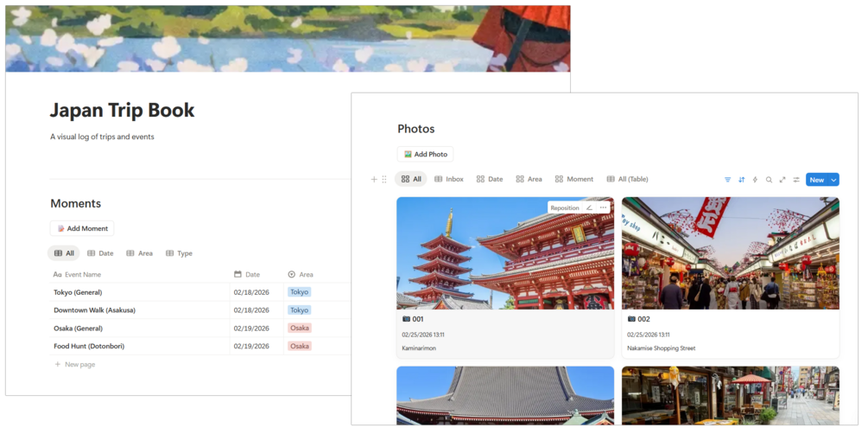
Task: Select the calendar icon in Date column header
Action: pyautogui.click(x=238, y=274)
